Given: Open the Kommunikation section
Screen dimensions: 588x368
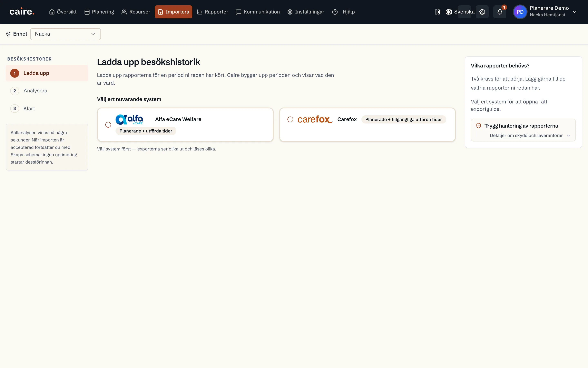Looking at the screenshot, I should 258,12.
